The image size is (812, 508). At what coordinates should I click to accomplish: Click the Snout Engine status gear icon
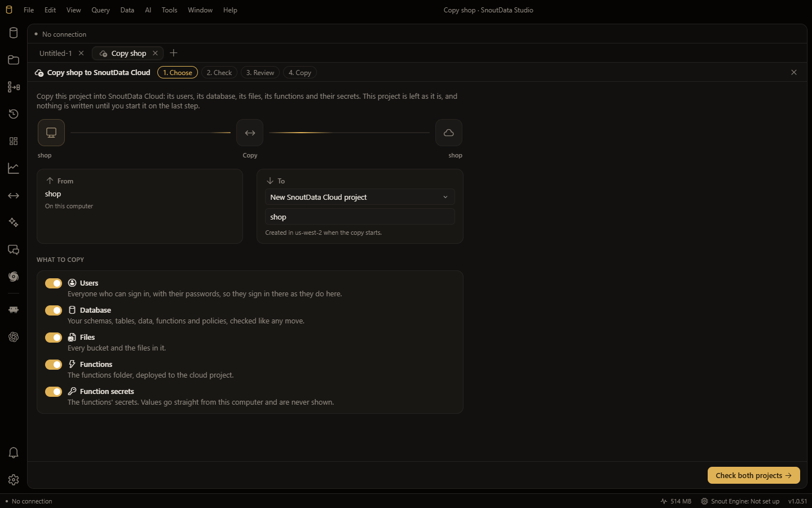click(704, 501)
